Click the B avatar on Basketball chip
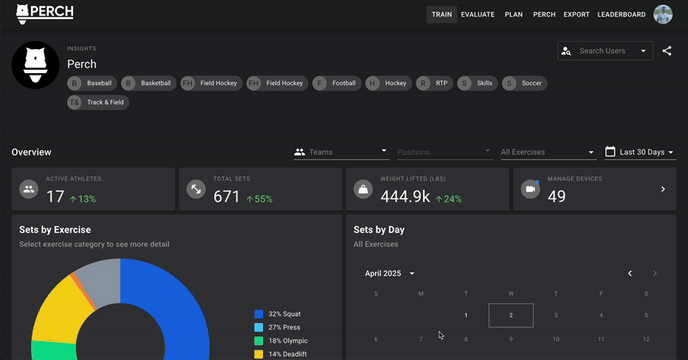 (x=128, y=83)
